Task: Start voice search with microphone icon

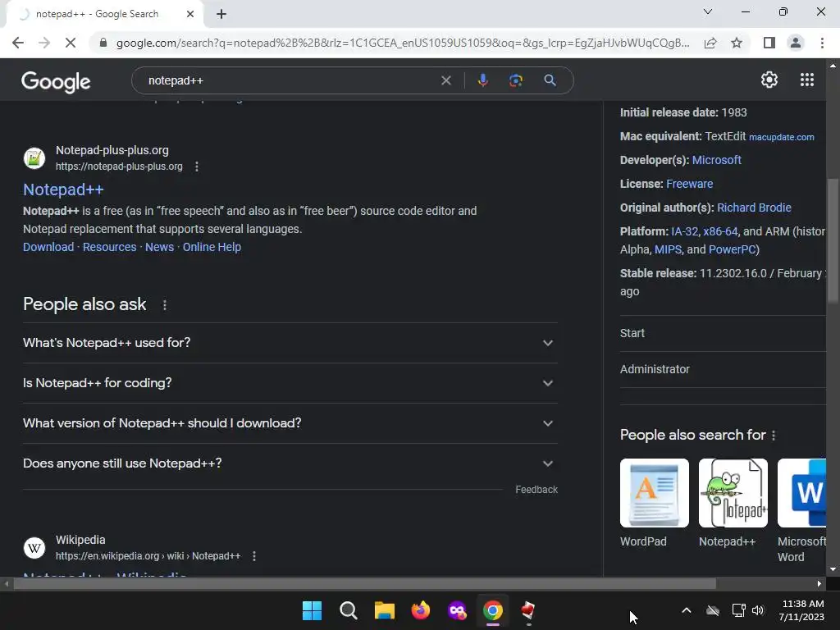Action: pyautogui.click(x=482, y=80)
